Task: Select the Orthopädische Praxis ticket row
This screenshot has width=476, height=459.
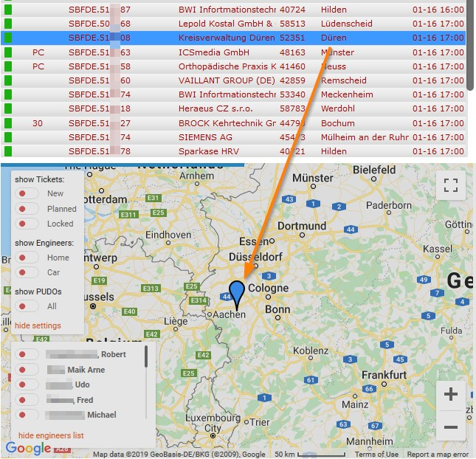Action: pos(233,66)
